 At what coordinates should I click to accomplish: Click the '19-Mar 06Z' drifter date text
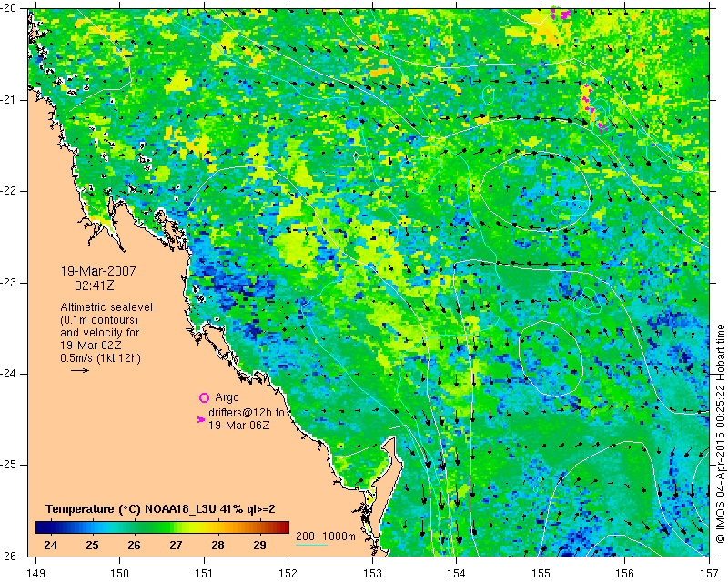238,425
